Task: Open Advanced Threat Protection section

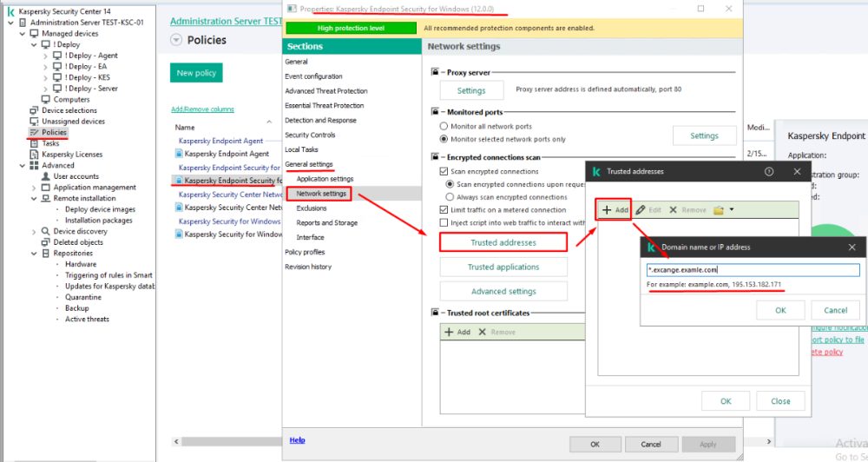Action: pyautogui.click(x=325, y=91)
